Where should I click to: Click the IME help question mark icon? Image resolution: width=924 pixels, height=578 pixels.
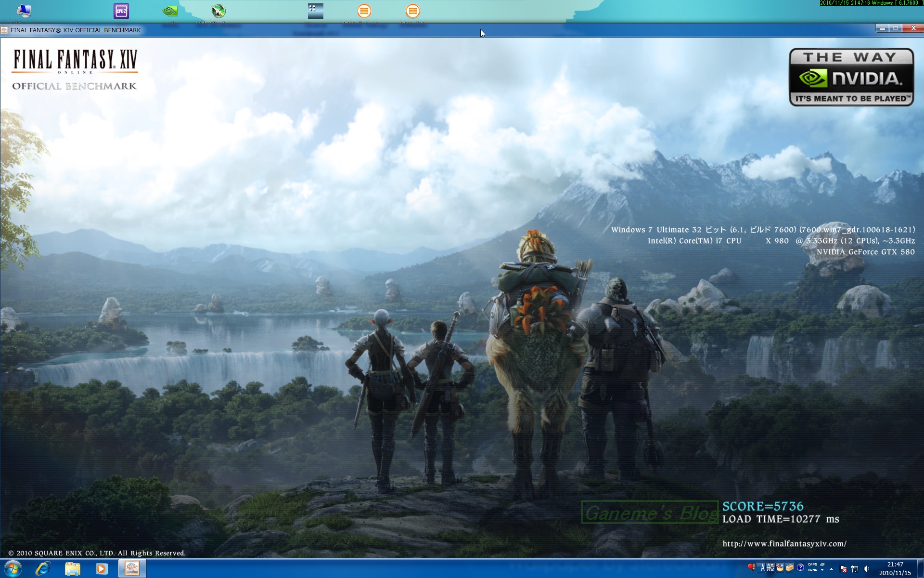[x=800, y=567]
